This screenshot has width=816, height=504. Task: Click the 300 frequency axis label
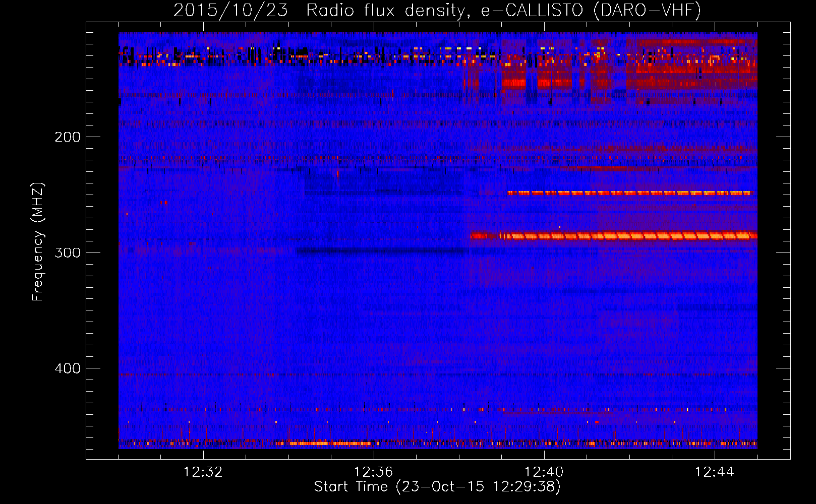pos(68,253)
